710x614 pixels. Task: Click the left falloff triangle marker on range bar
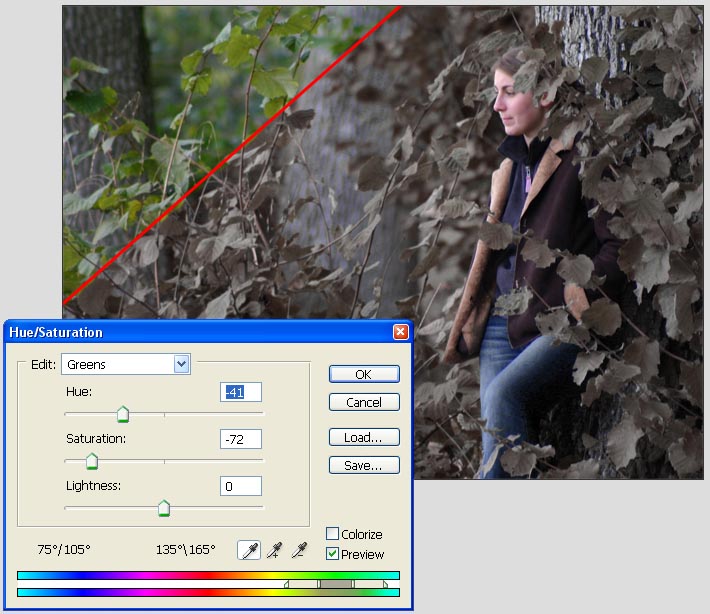click(286, 585)
